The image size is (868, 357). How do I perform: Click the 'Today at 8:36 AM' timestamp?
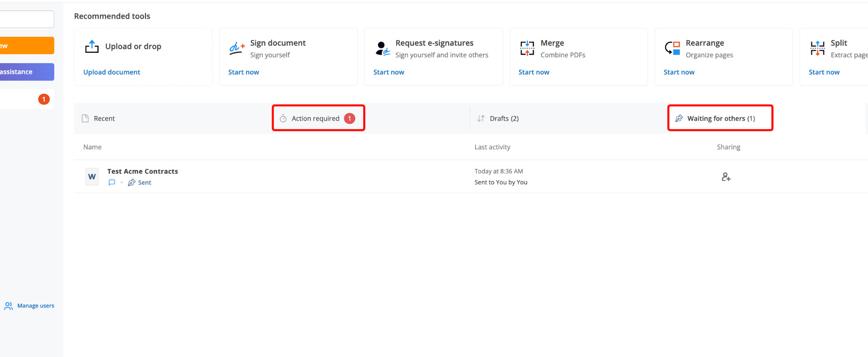click(498, 172)
